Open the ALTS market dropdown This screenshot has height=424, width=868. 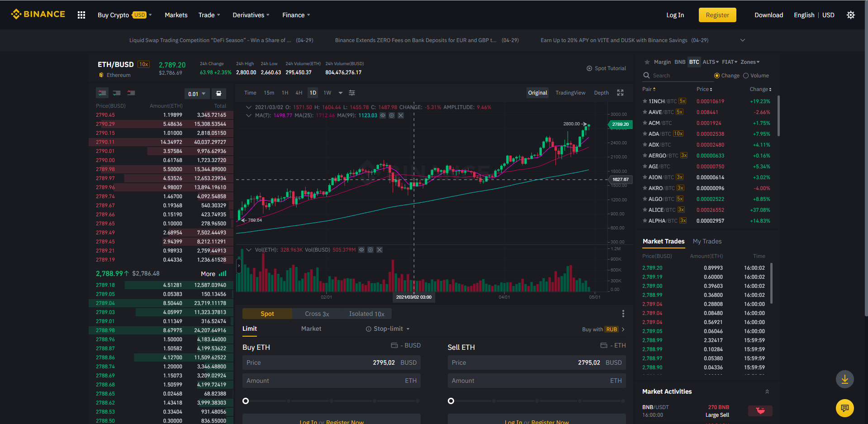(x=711, y=62)
